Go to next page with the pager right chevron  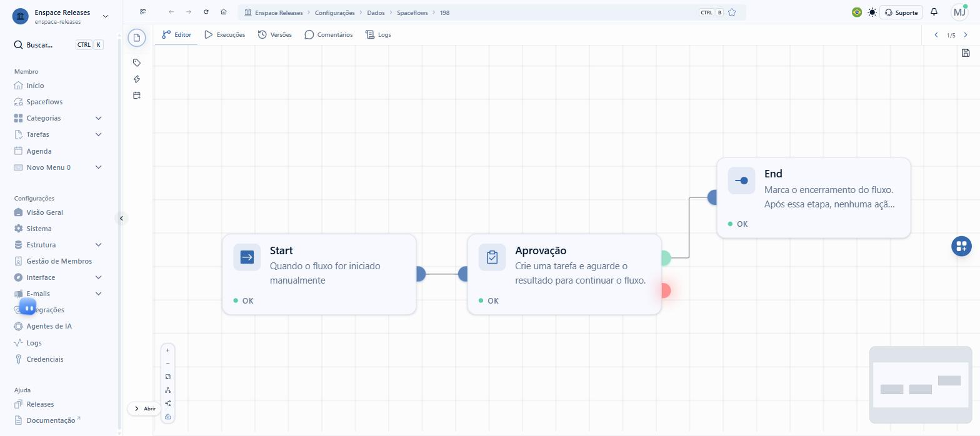[966, 35]
